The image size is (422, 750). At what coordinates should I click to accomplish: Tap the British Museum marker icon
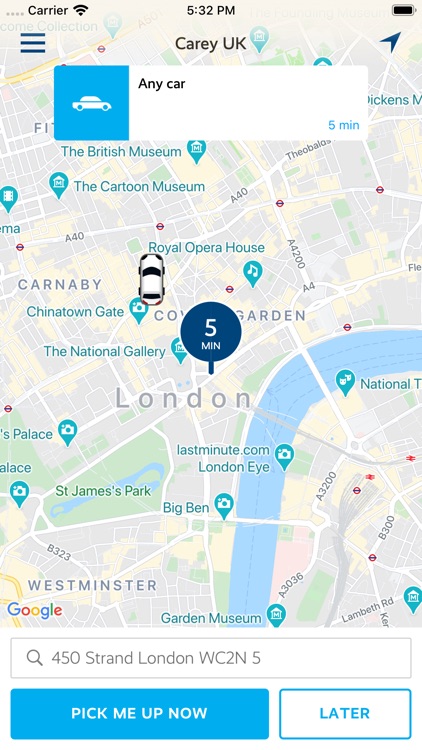click(196, 150)
